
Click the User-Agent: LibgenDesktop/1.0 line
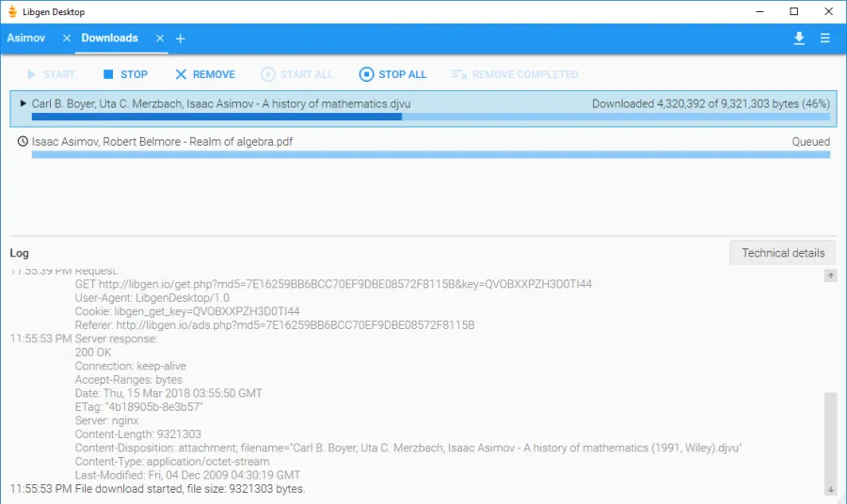click(x=152, y=298)
